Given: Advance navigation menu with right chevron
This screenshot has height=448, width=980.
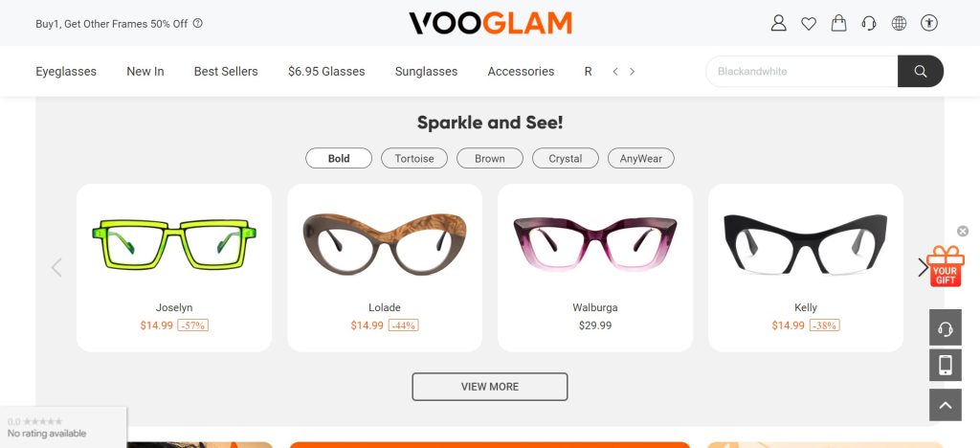Looking at the screenshot, I should [x=632, y=72].
